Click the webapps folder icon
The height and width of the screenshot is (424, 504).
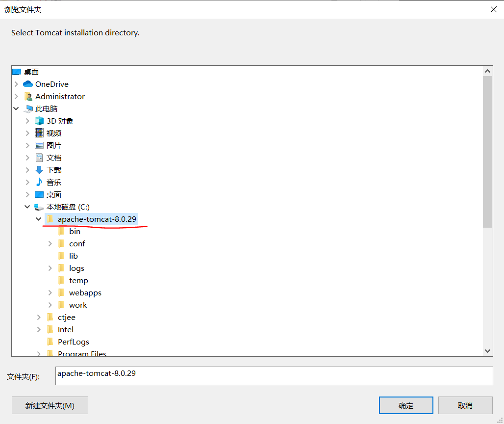tap(61, 292)
